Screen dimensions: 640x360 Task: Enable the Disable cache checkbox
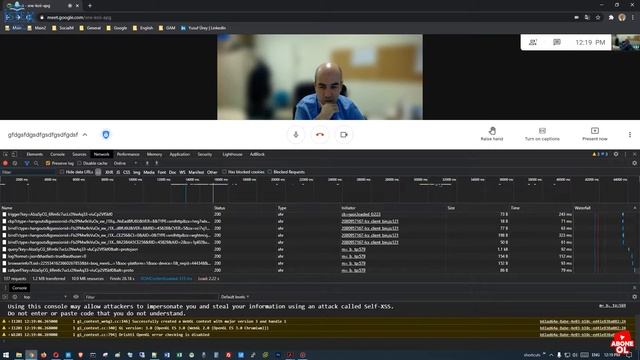coord(80,163)
